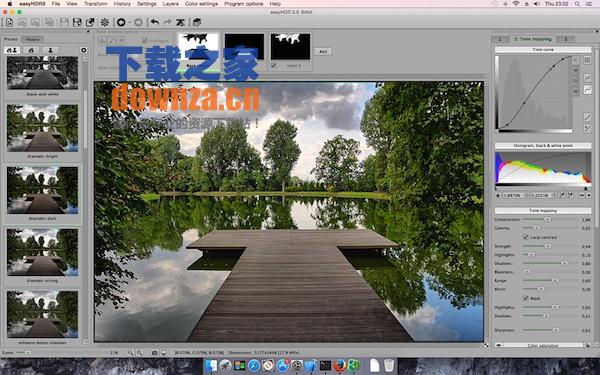Adjust the Compression slider
The image size is (600, 375).
pyautogui.click(x=551, y=220)
